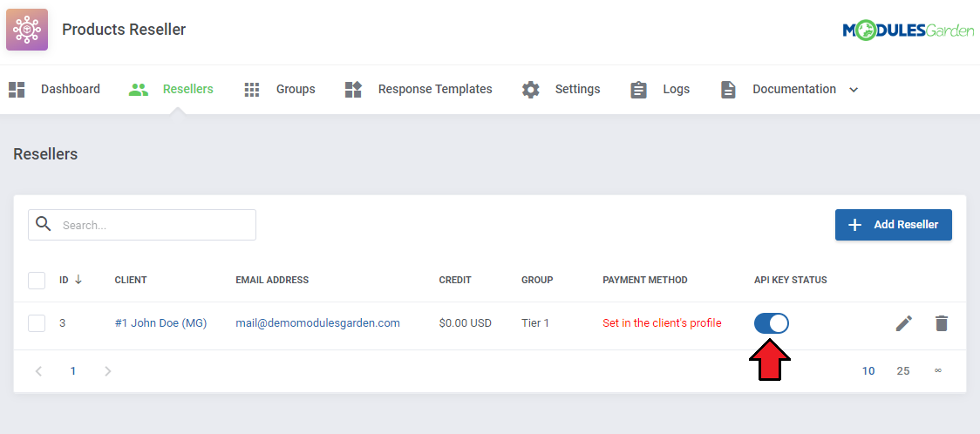The image size is (980, 434).
Task: Click the Dashboard grid icon
Action: (17, 89)
